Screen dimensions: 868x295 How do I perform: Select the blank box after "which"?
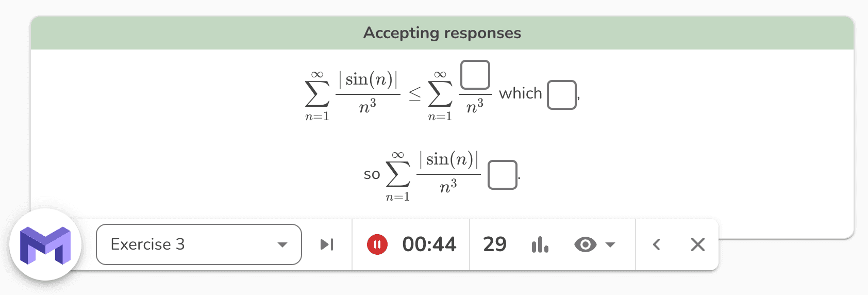pyautogui.click(x=561, y=95)
